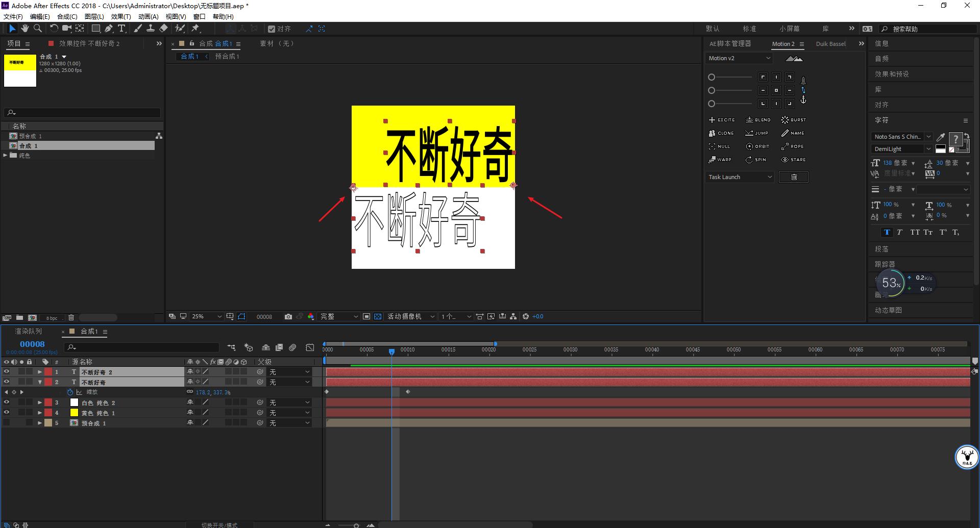
Task: Uncheck the 对齐 snapping checkbox in toolbar
Action: [x=272, y=29]
